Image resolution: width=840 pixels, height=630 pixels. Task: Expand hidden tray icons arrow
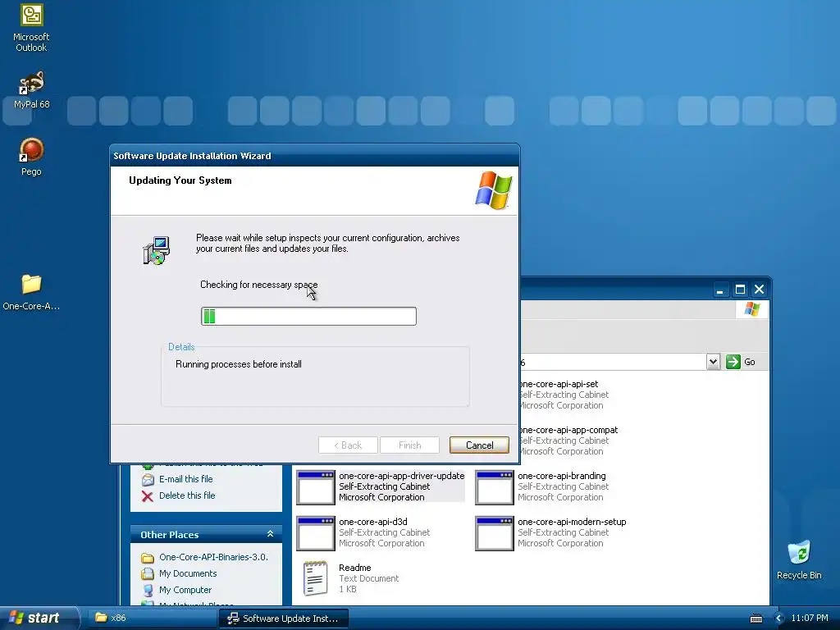[779, 619]
